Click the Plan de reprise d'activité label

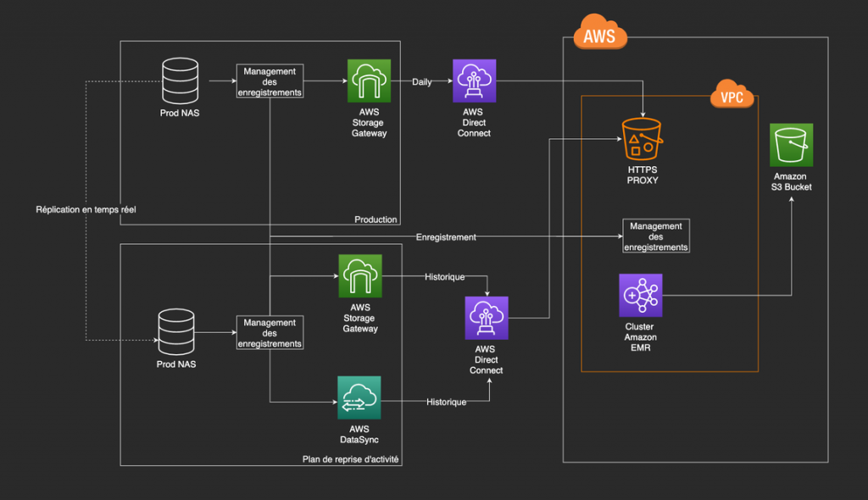[x=350, y=459]
